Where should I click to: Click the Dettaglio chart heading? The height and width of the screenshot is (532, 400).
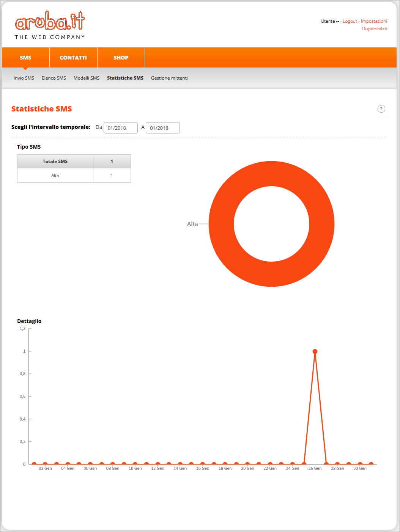pyautogui.click(x=29, y=321)
